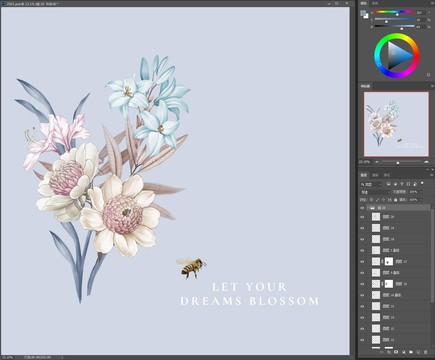This screenshot has height=360, width=435.
Task: Lock transparent pixels icon in Layers panel
Action: [x=371, y=200]
